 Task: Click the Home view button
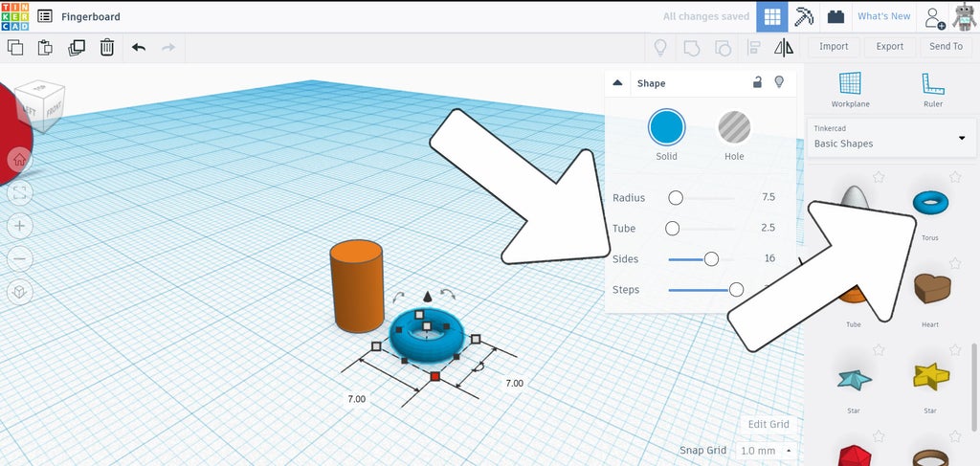19,160
